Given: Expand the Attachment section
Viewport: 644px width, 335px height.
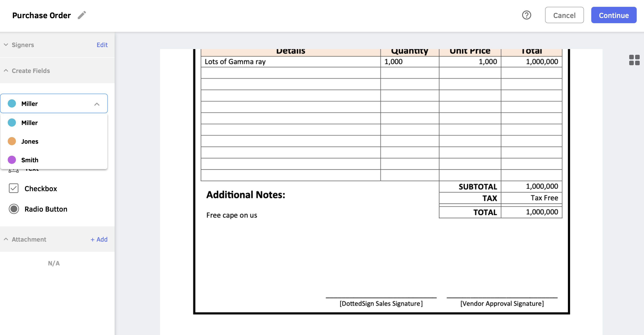Looking at the screenshot, I should pos(6,239).
